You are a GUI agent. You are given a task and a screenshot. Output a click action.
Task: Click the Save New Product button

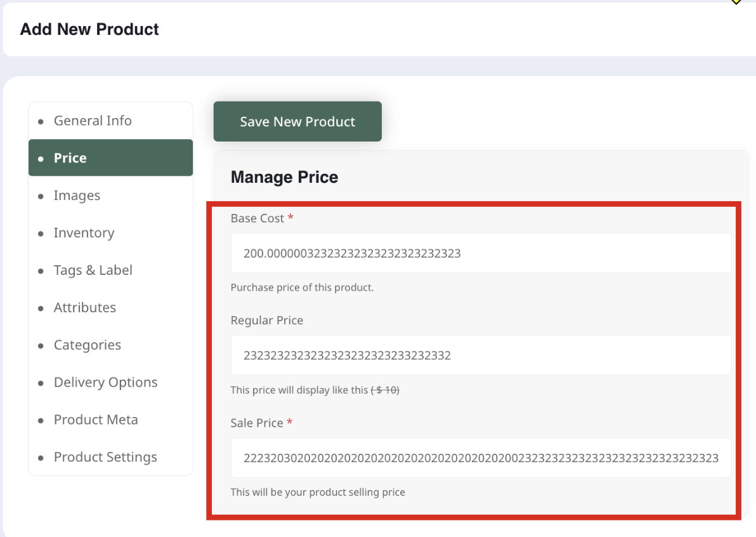point(297,122)
